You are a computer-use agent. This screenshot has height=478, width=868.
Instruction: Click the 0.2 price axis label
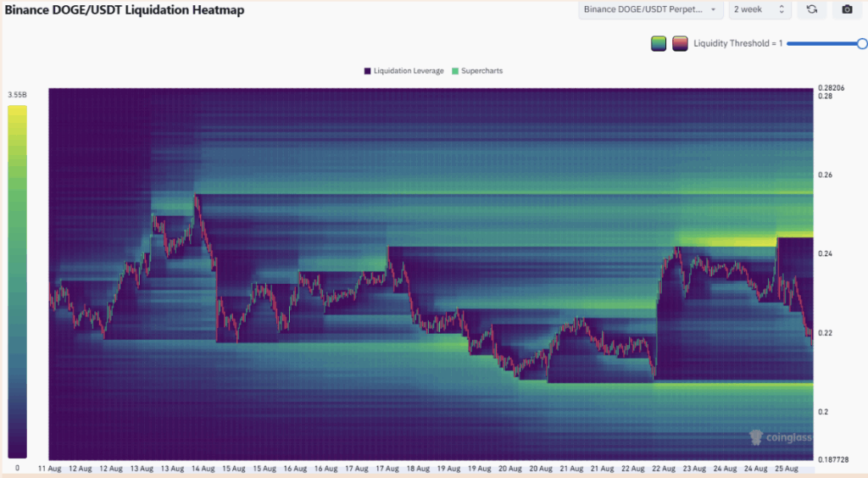pos(823,412)
